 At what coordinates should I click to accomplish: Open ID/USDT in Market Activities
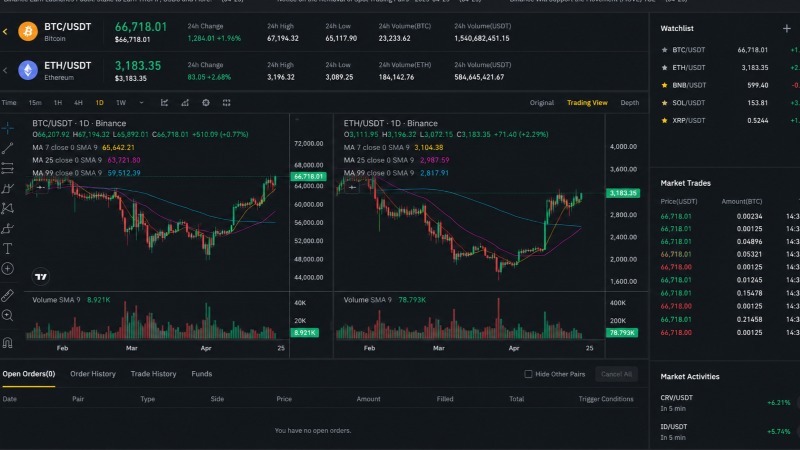click(x=673, y=427)
